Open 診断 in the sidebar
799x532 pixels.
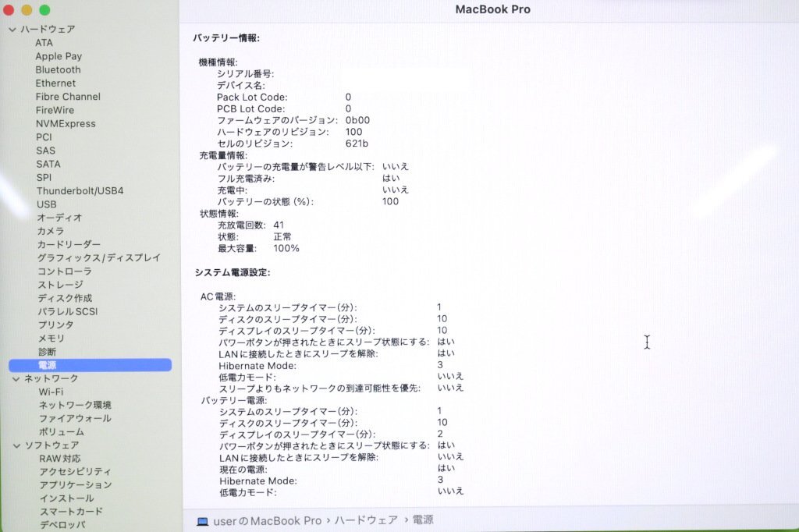47,352
